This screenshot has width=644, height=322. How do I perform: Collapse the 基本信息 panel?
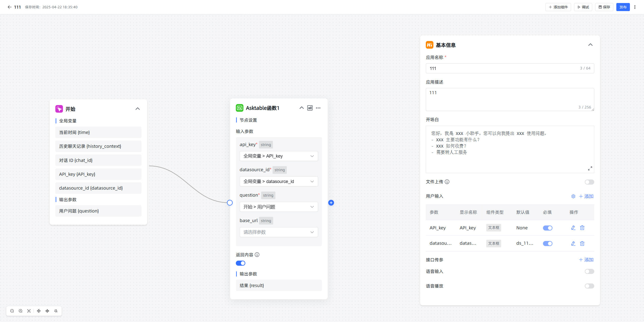click(590, 45)
